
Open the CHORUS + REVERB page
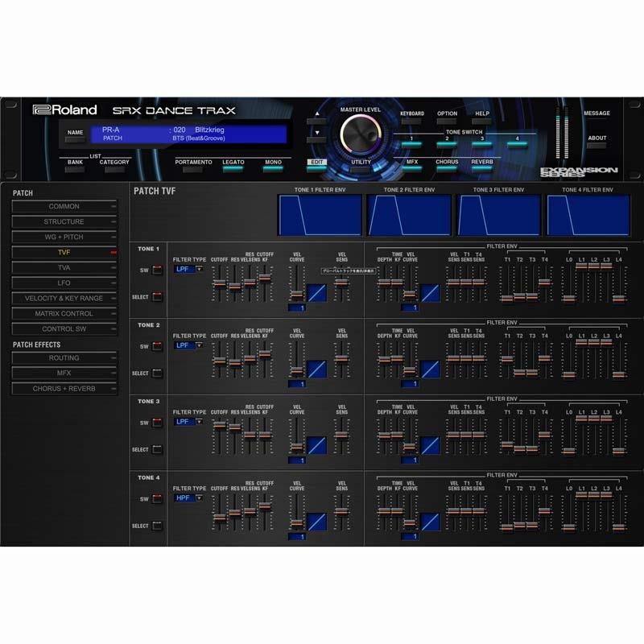pos(64,389)
